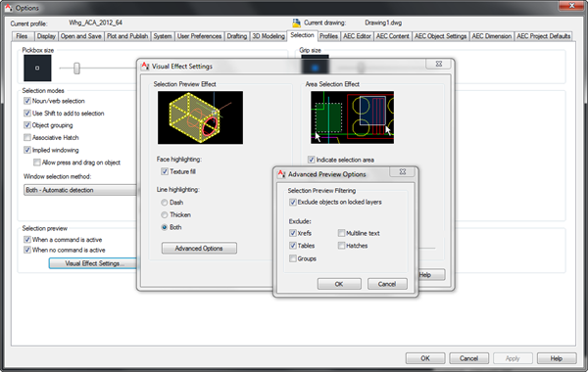Switch to User Preferences tab

pos(199,36)
